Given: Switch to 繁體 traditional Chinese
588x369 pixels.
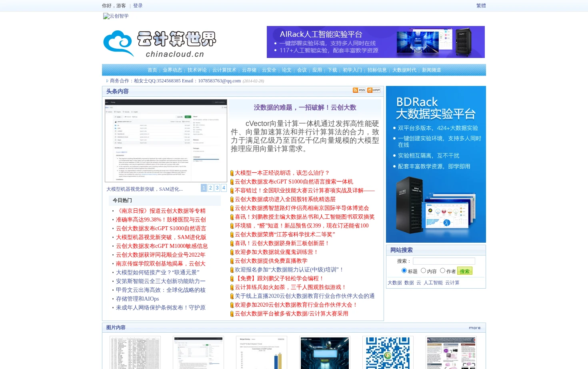Looking at the screenshot, I should click(481, 6).
